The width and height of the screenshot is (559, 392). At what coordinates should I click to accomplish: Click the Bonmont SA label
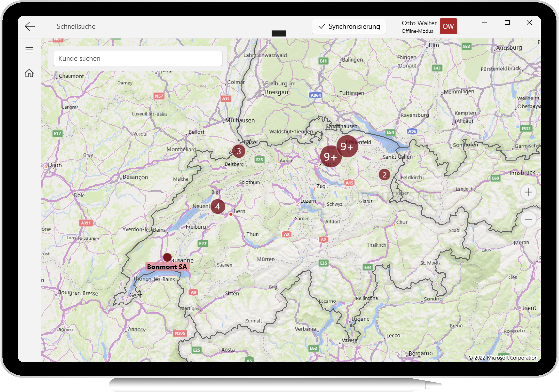coord(167,267)
